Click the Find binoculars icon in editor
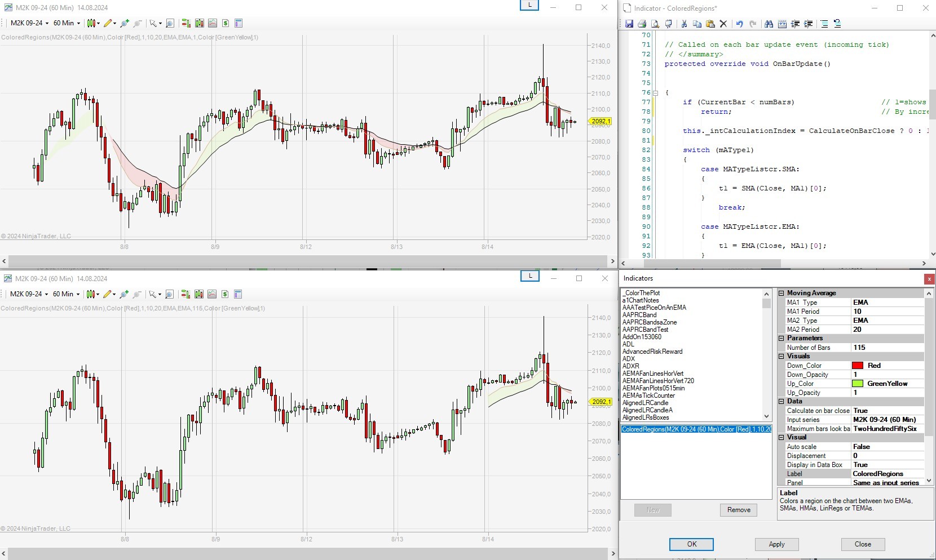This screenshot has width=936, height=560. (x=769, y=24)
